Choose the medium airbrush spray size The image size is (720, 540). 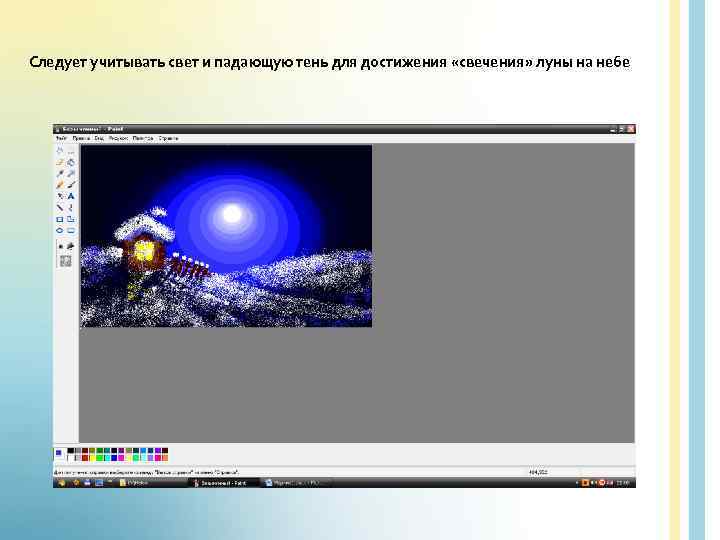70,247
